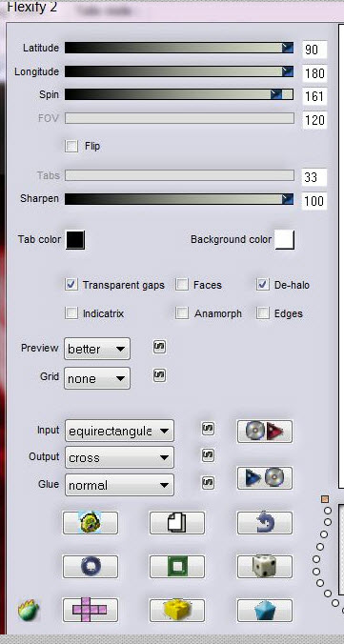Click the pink cross layout icon button
This screenshot has width=344, height=644.
[90, 610]
